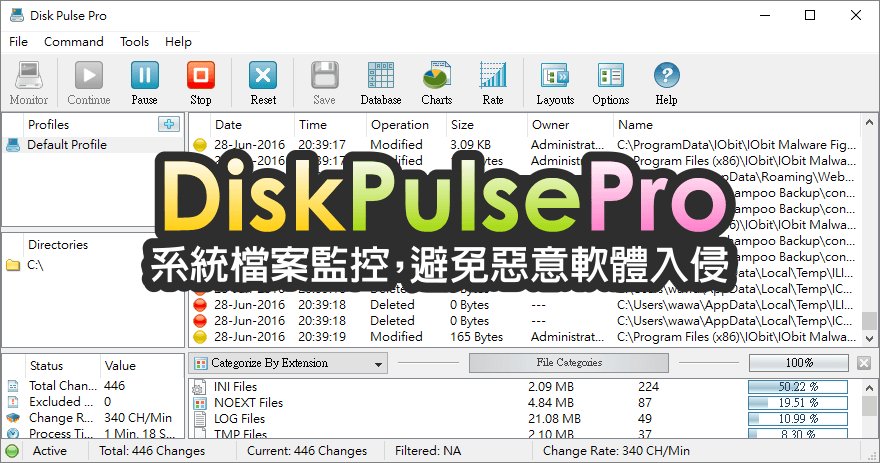Select the NOEXT Files row
Viewport: 880px width, 463px height.
(x=524, y=403)
